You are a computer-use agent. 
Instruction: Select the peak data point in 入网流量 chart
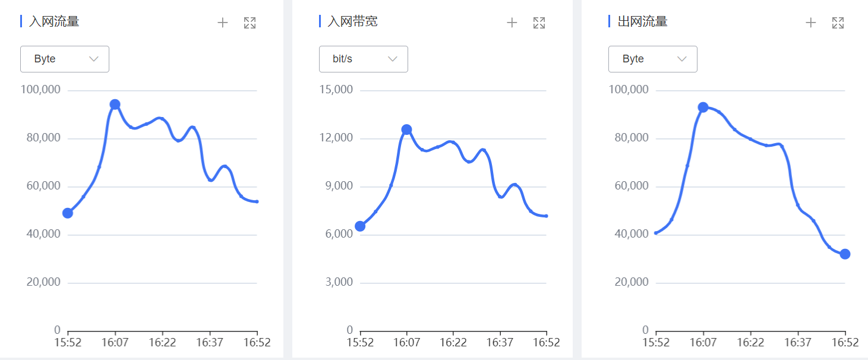tap(115, 105)
